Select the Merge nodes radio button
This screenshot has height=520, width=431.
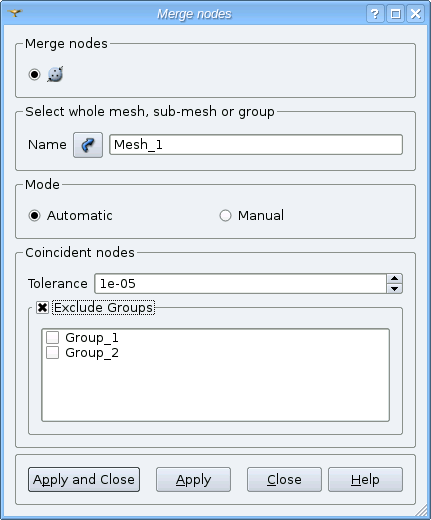[34, 74]
